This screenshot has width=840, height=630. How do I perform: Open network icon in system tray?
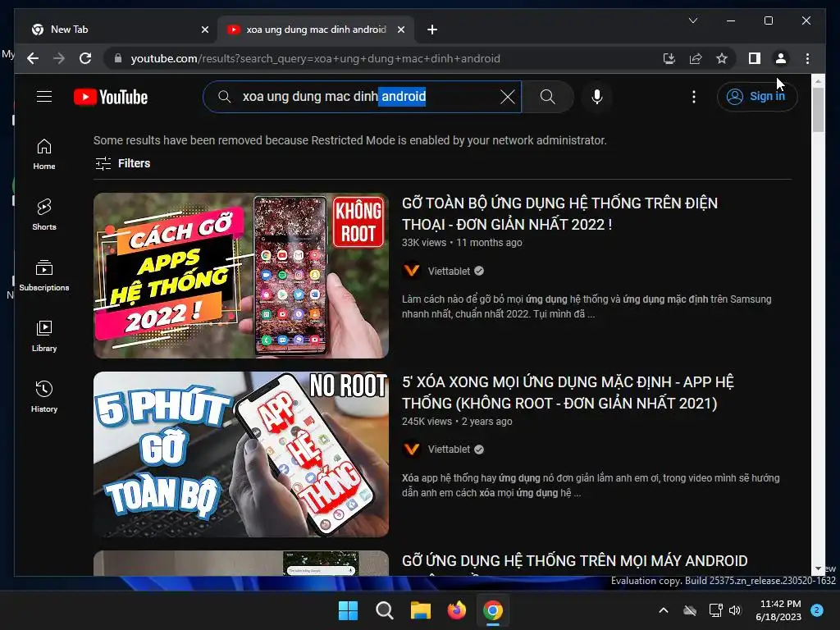[715, 610]
